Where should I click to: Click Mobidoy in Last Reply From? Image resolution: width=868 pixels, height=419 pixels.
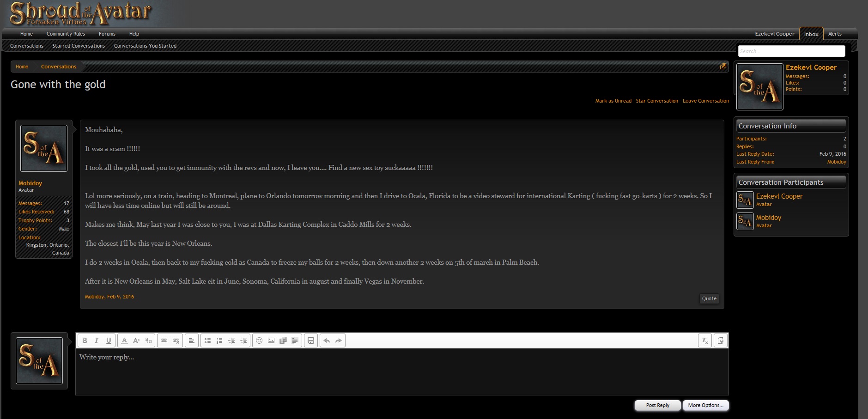pyautogui.click(x=836, y=162)
